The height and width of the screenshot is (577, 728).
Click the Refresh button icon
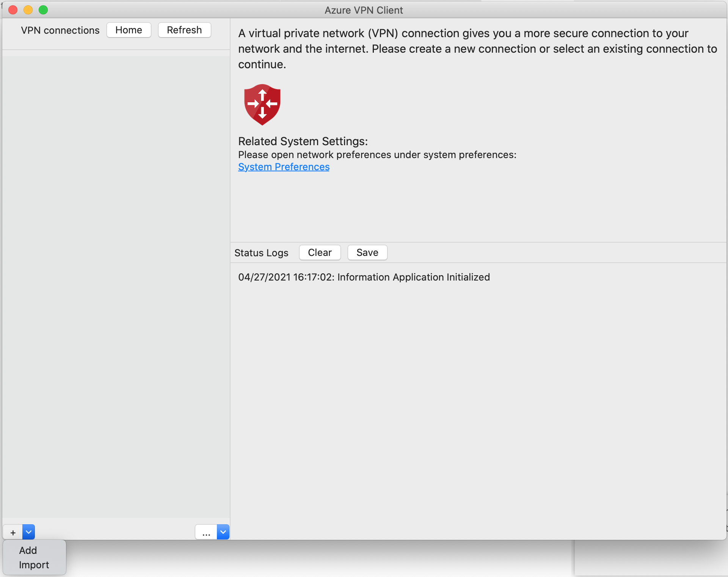coord(184,30)
